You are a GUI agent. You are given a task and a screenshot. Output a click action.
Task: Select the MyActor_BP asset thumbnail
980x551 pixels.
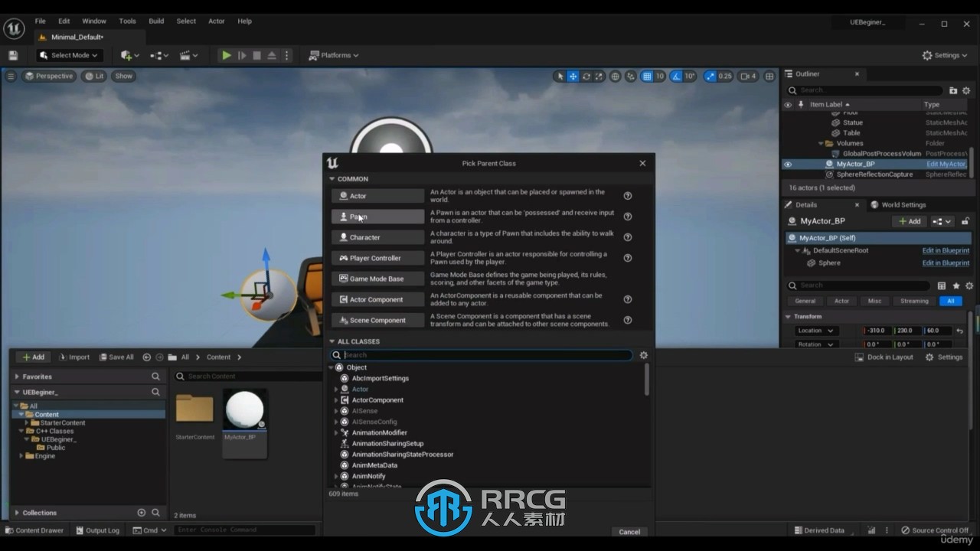pyautogui.click(x=245, y=411)
